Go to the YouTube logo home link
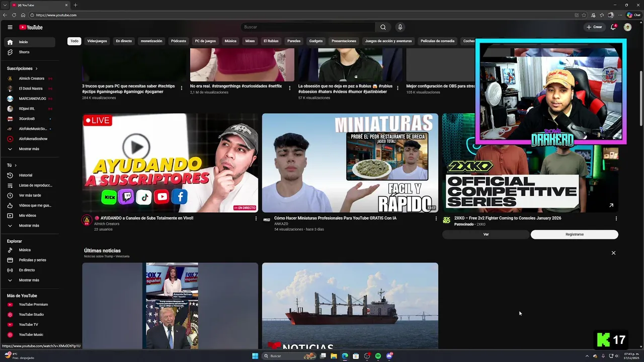 [x=31, y=27]
